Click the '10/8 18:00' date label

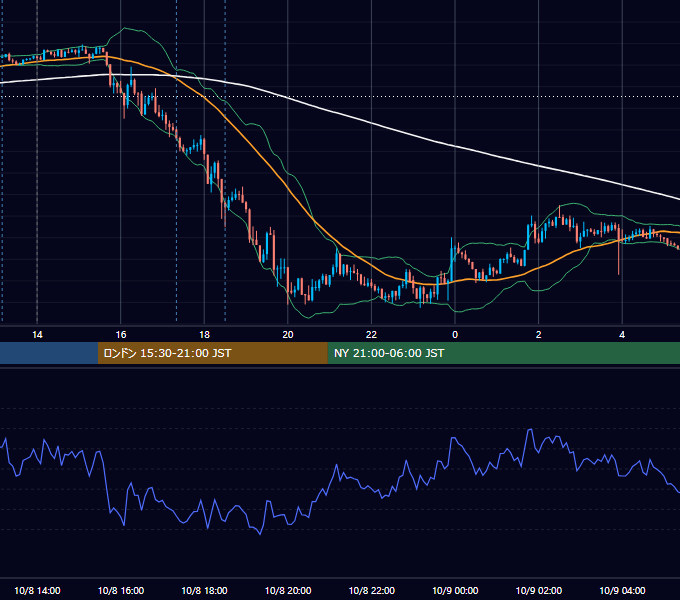tap(204, 590)
